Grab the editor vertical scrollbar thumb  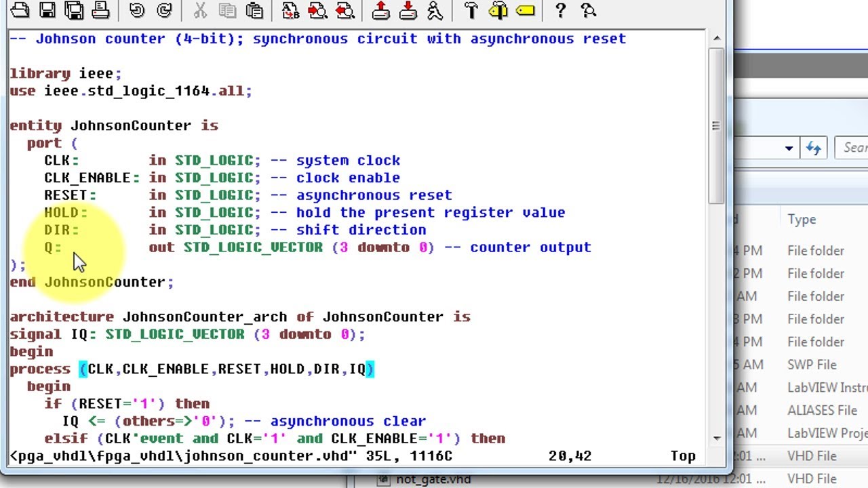coord(716,125)
